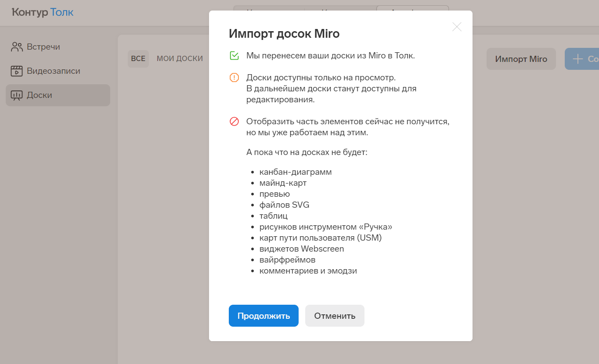This screenshot has height=364, width=599.
Task: Click the text превью
Action: tap(274, 194)
